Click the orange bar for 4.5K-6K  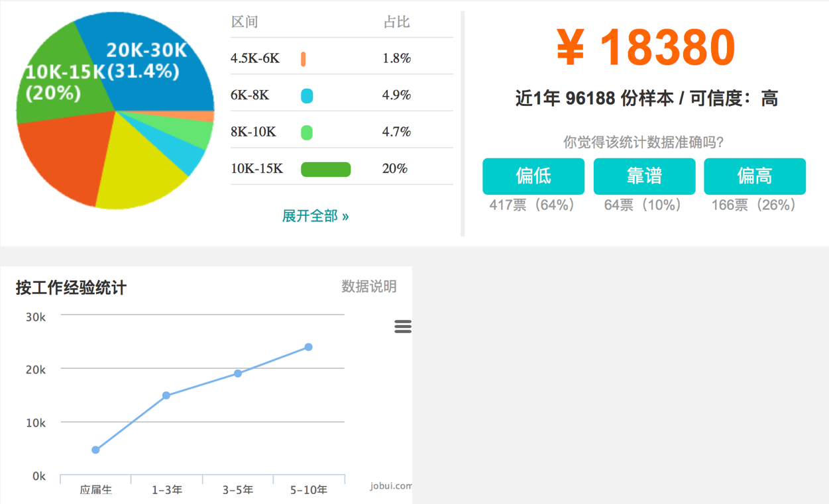pos(304,59)
